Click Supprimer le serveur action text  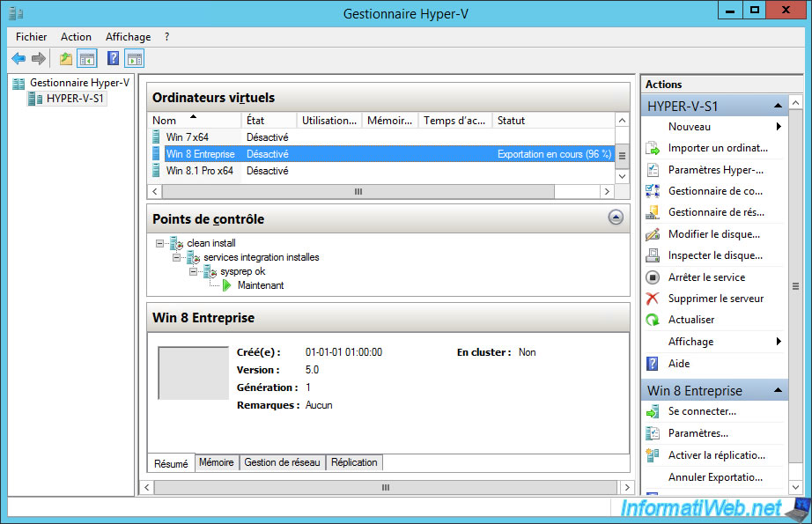point(716,299)
